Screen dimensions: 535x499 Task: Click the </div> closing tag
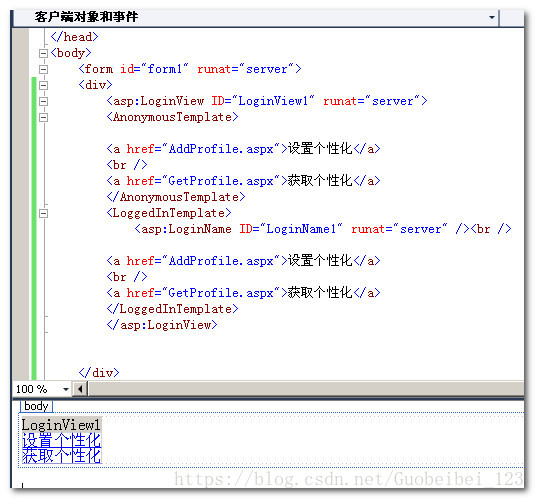99,373
